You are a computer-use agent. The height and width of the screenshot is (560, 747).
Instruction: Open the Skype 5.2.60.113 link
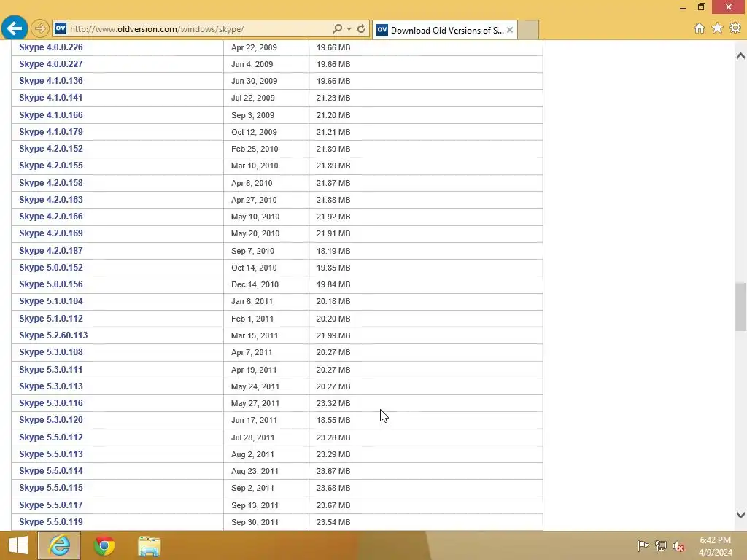tap(53, 335)
